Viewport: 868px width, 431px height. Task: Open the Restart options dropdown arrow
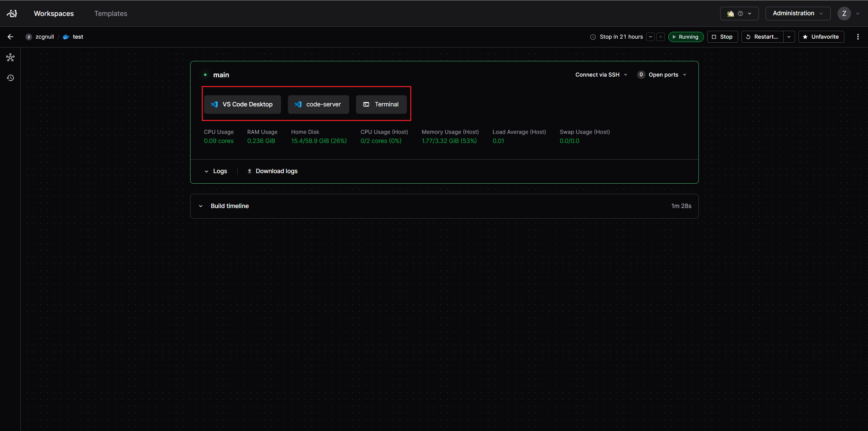click(x=789, y=37)
